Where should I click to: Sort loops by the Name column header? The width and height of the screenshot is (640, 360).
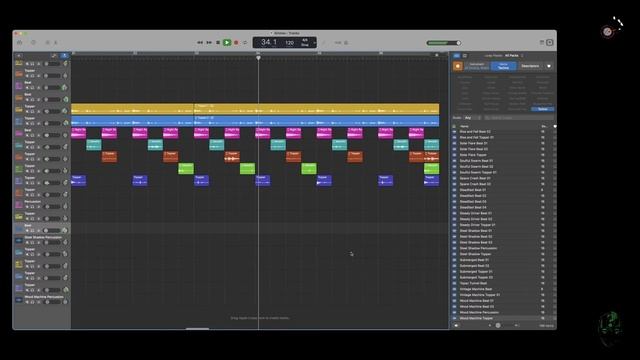pyautogui.click(x=464, y=126)
